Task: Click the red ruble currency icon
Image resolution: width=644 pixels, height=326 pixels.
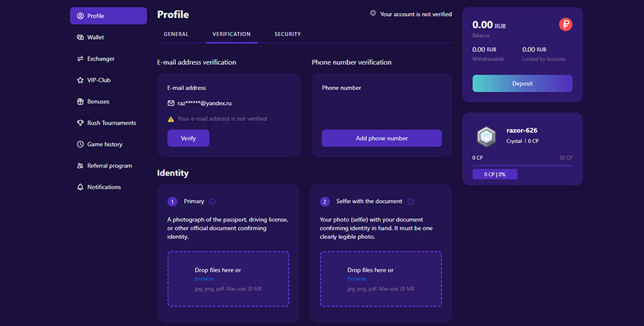Action: pyautogui.click(x=566, y=25)
